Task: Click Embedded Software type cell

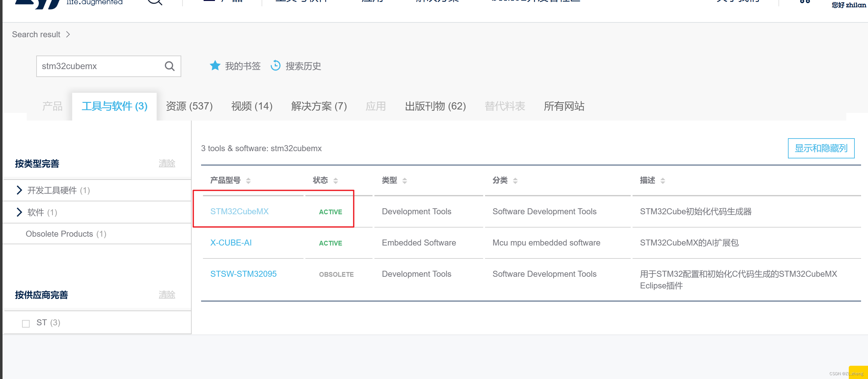Action: (x=419, y=243)
